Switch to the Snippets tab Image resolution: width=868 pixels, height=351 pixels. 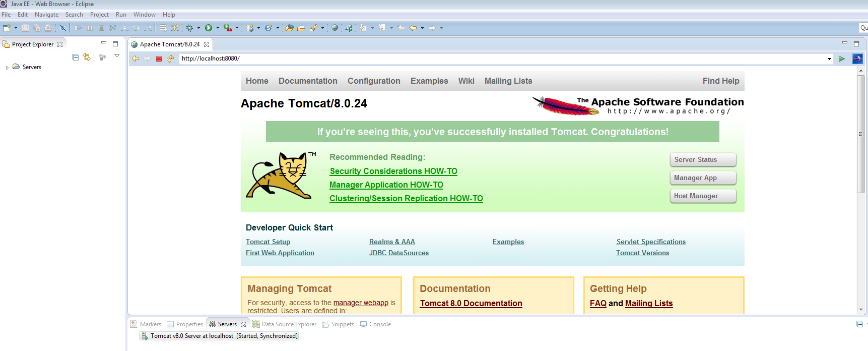pyautogui.click(x=338, y=324)
